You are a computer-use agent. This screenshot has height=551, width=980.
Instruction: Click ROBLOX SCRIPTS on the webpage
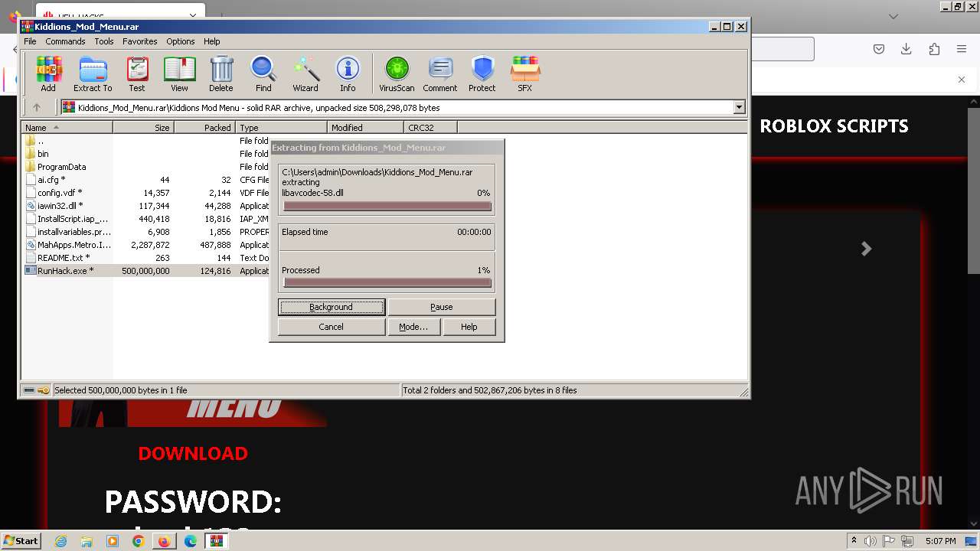(834, 126)
